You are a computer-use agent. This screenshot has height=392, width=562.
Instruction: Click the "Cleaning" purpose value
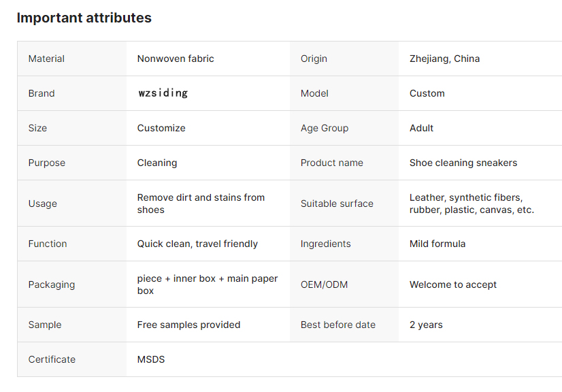click(x=157, y=163)
